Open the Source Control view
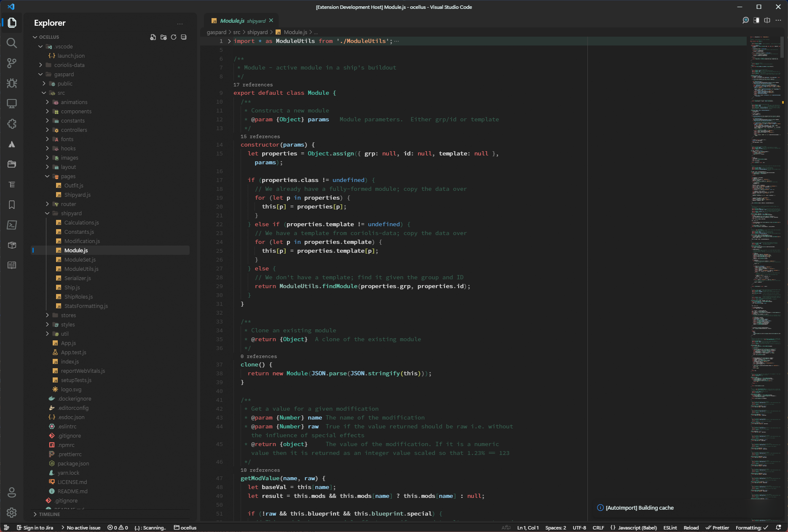 tap(12, 63)
